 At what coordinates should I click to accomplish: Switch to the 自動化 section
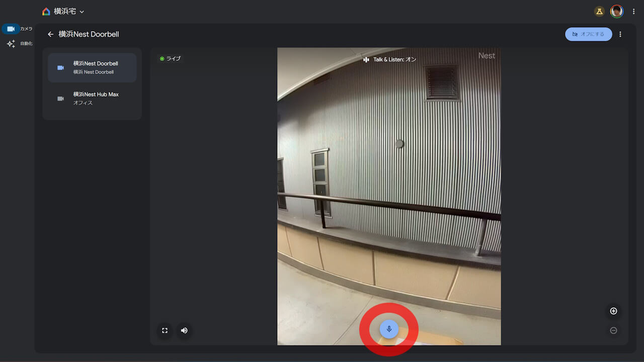pos(11,44)
